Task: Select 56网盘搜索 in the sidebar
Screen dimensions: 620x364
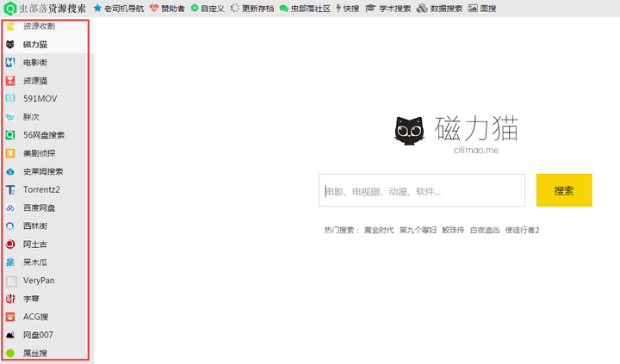Action: coord(46,135)
